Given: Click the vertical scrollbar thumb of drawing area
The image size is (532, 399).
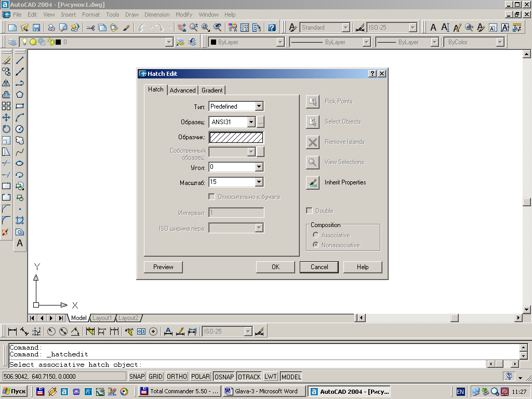Looking at the screenshot, I should click(527, 202).
